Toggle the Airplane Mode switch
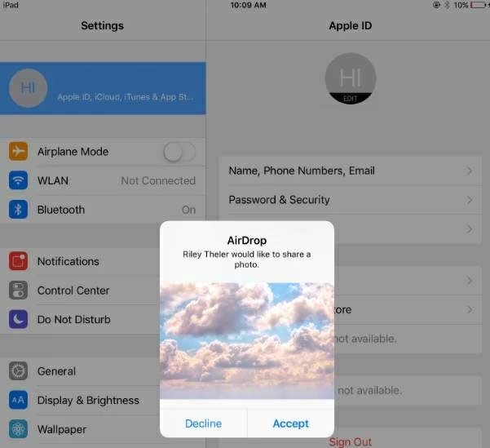Viewport: 490px width, 448px height. pyautogui.click(x=179, y=152)
